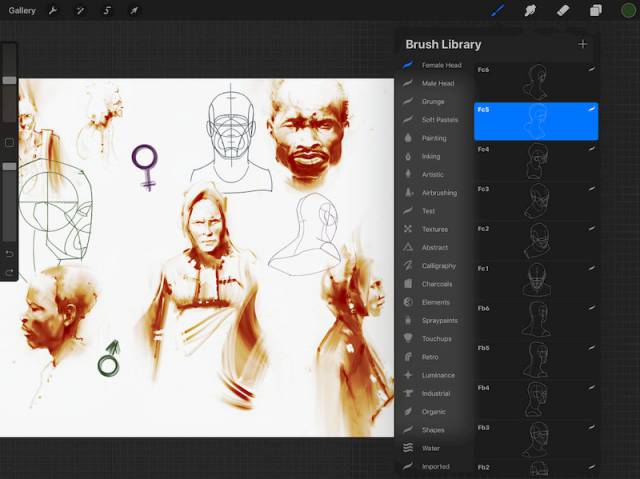This screenshot has width=640, height=479.
Task: Choose the Male Head brush set
Action: coord(437,83)
